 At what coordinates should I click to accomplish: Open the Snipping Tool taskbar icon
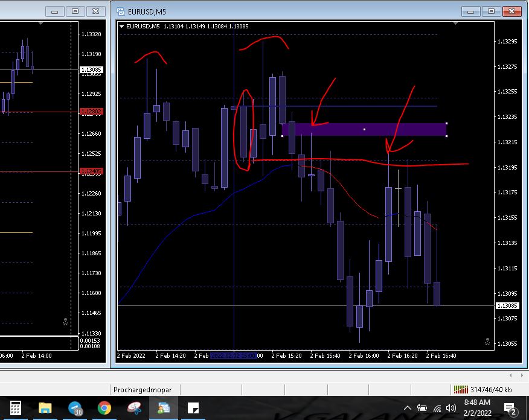(134, 408)
